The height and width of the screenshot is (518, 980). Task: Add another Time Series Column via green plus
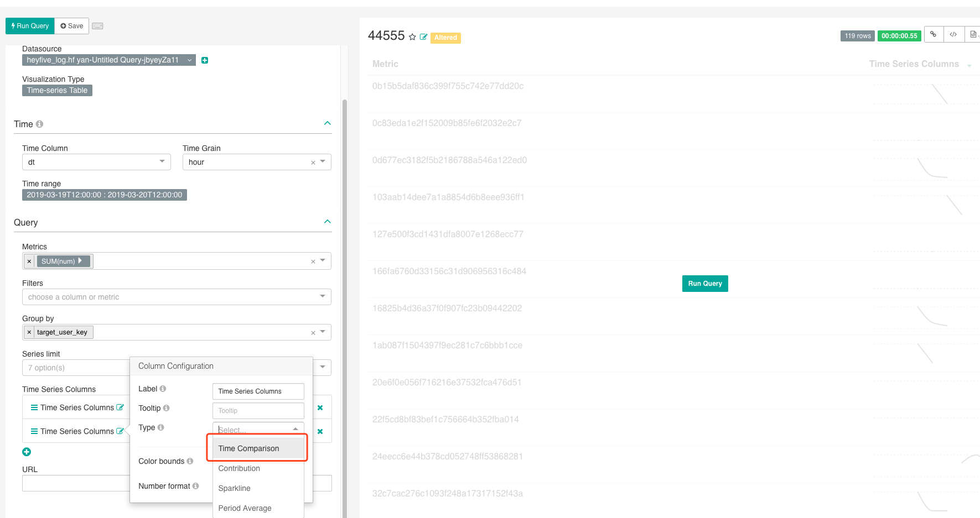(x=26, y=452)
